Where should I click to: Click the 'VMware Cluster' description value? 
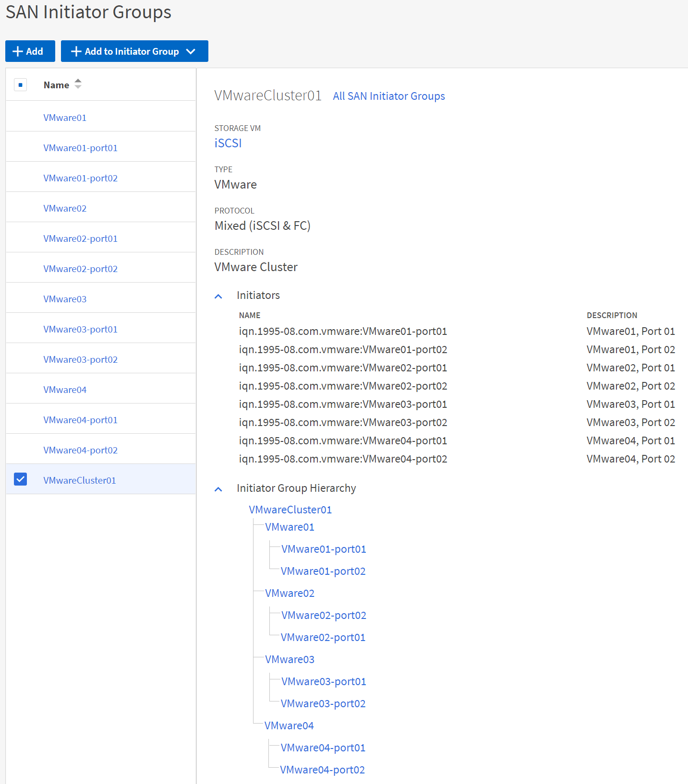pyautogui.click(x=256, y=267)
